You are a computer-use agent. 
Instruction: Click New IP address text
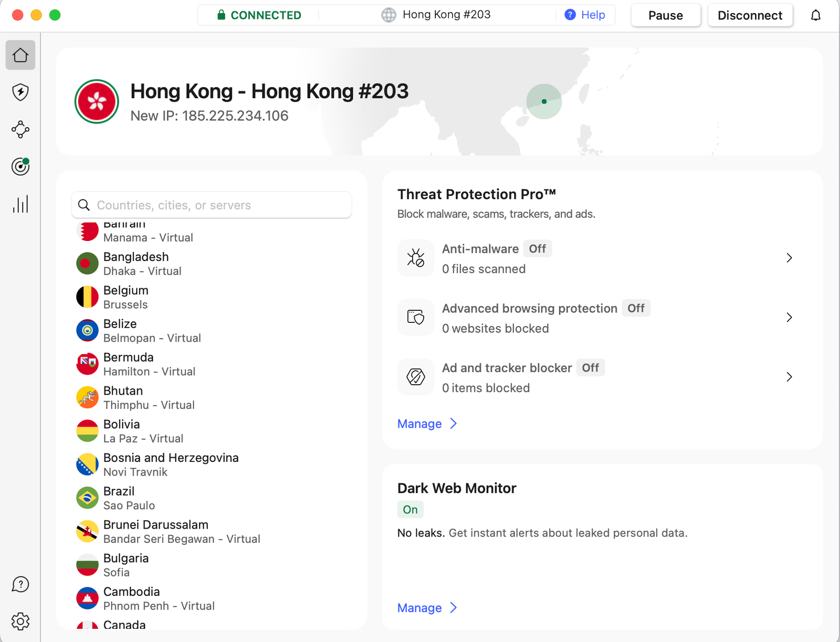[209, 115]
